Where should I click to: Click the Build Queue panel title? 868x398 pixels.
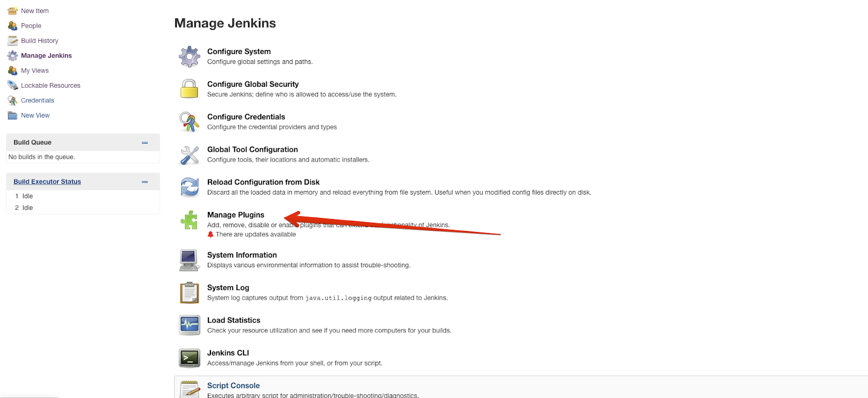33,143
